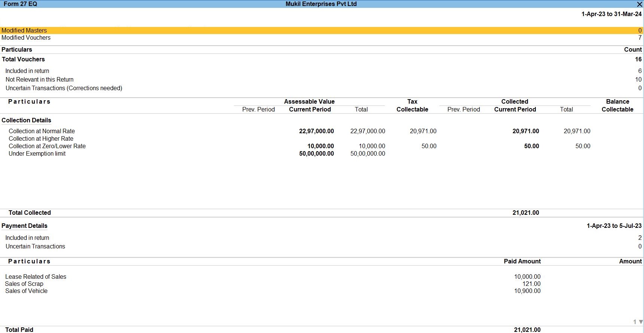Click the bold 22,97,000.00 current period value

316,131
